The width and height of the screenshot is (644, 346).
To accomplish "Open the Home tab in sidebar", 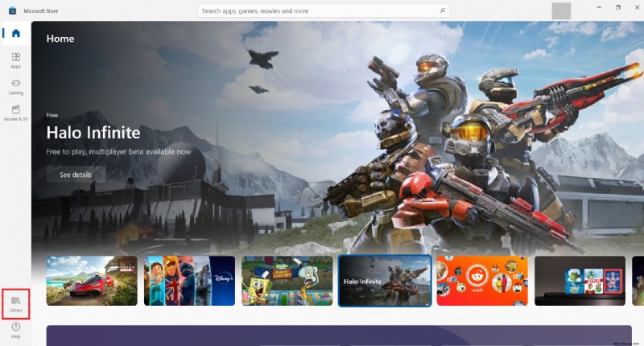I will [15, 33].
